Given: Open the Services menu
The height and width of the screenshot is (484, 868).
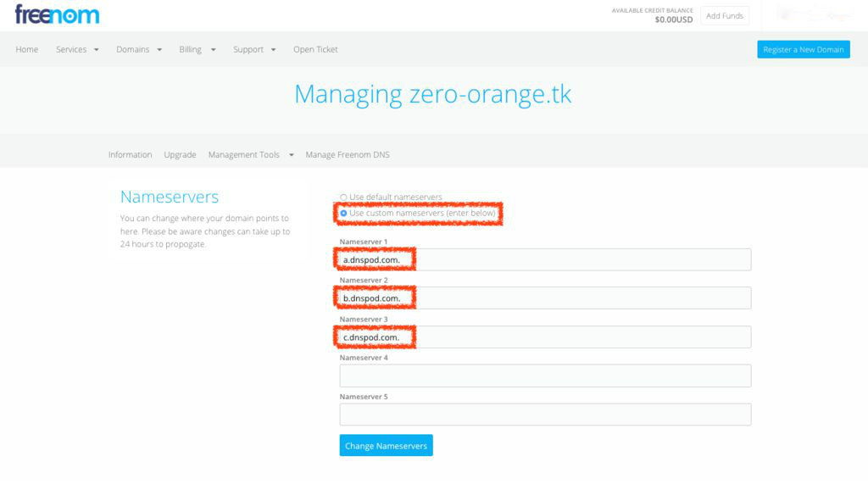Looking at the screenshot, I should click(x=71, y=49).
